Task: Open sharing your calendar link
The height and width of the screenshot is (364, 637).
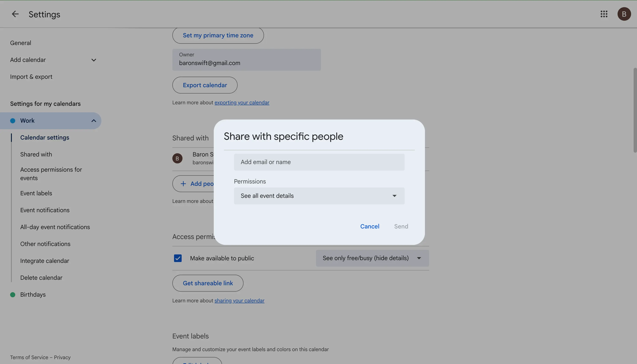Action: [239, 301]
